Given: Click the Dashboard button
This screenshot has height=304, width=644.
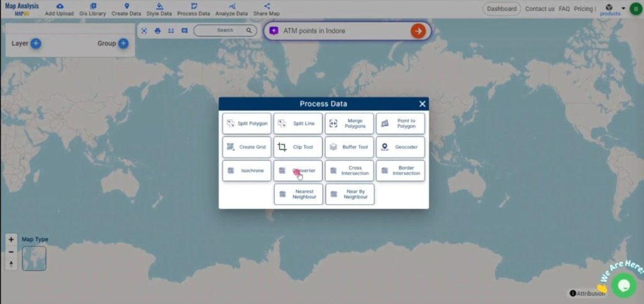Looking at the screenshot, I should tap(501, 9).
